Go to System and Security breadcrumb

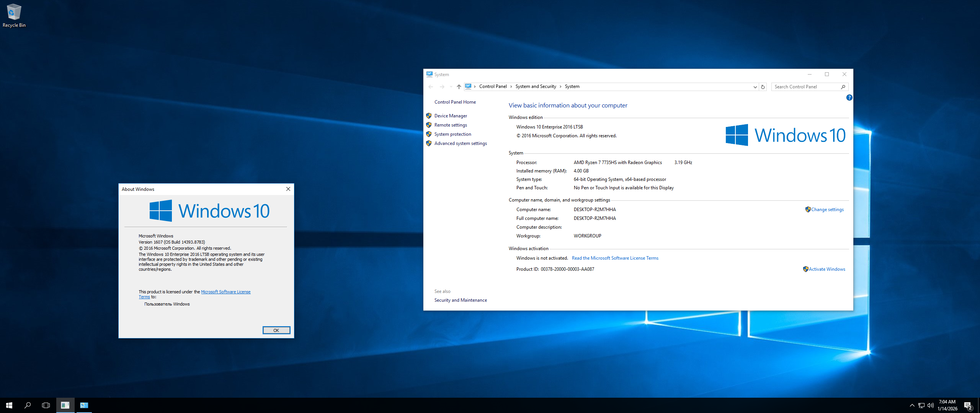coord(536,86)
